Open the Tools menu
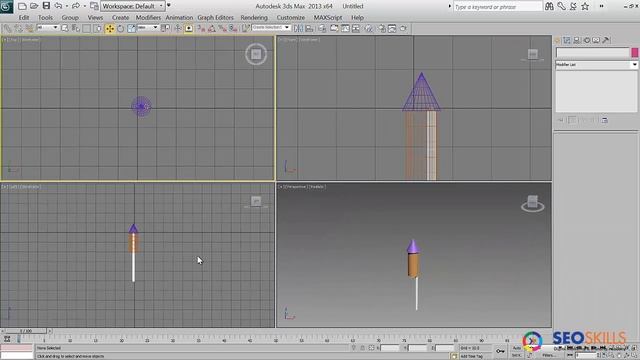The width and height of the screenshot is (640, 360). tap(45, 18)
